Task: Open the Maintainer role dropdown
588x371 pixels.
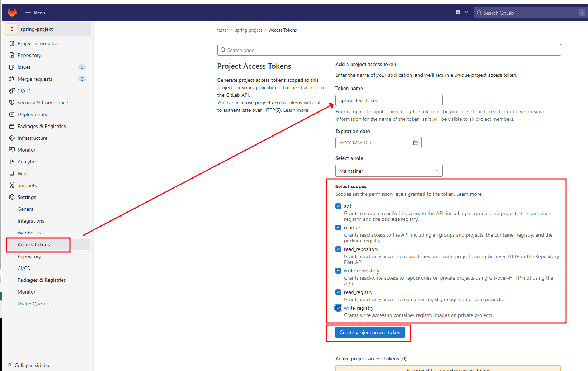Action: pyautogui.click(x=389, y=171)
